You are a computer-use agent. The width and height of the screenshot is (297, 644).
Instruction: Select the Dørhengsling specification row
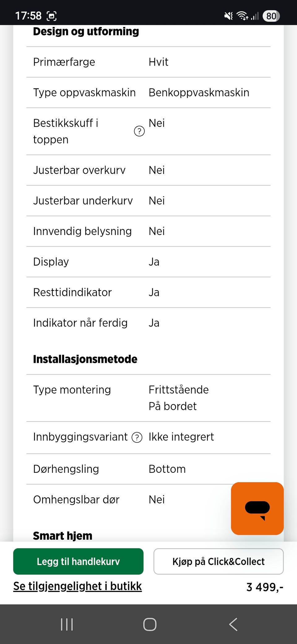tap(148, 469)
